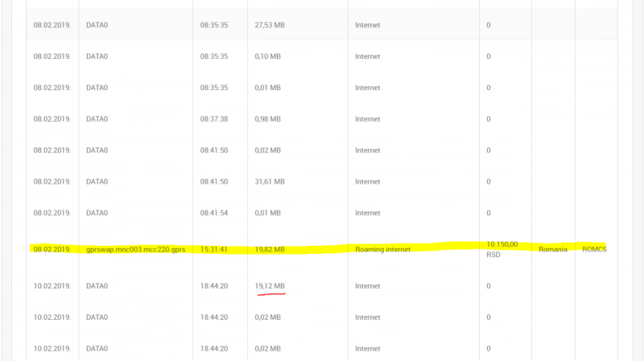Click the date in the 0,98 MB row

pos(52,119)
